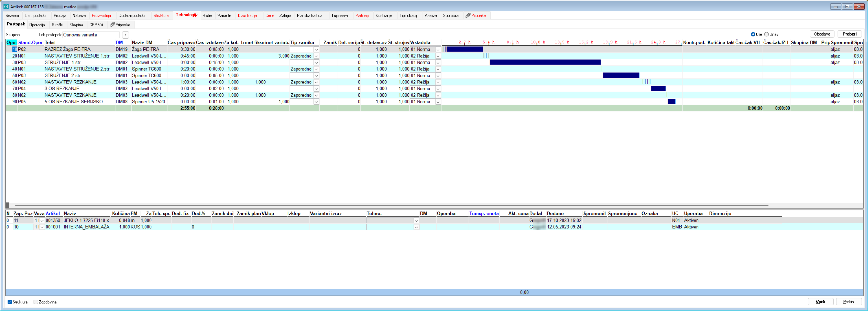Click the application logo icon in title bar
Viewport: 868px width, 311px height.
[6, 6]
